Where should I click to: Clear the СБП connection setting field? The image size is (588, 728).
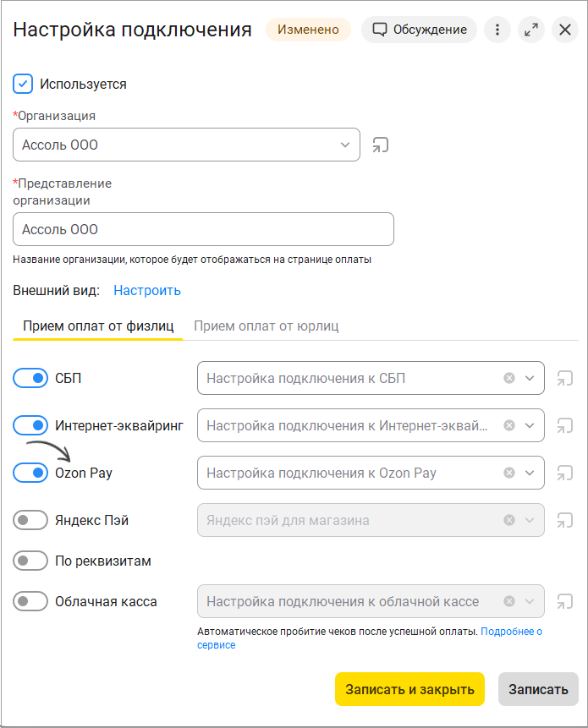[x=509, y=379]
